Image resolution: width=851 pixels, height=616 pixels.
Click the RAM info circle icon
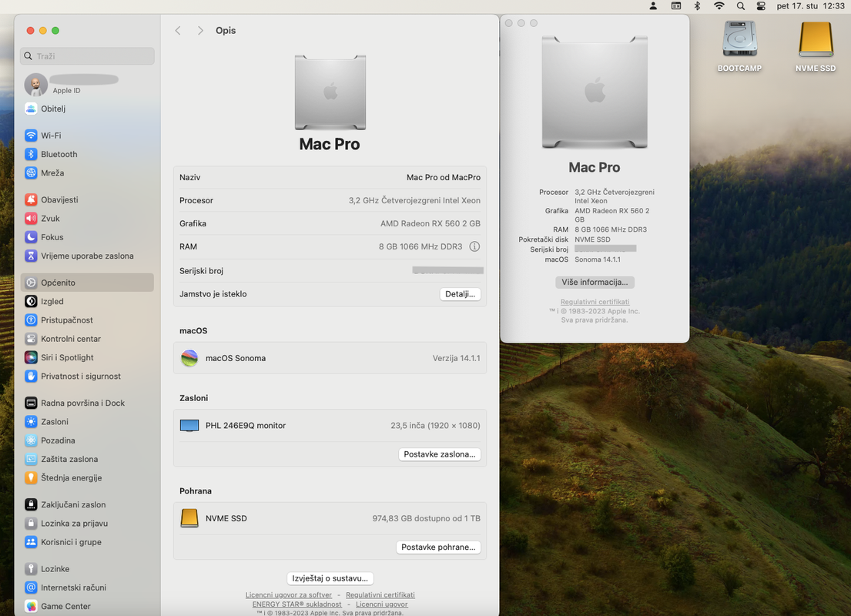coord(474,246)
